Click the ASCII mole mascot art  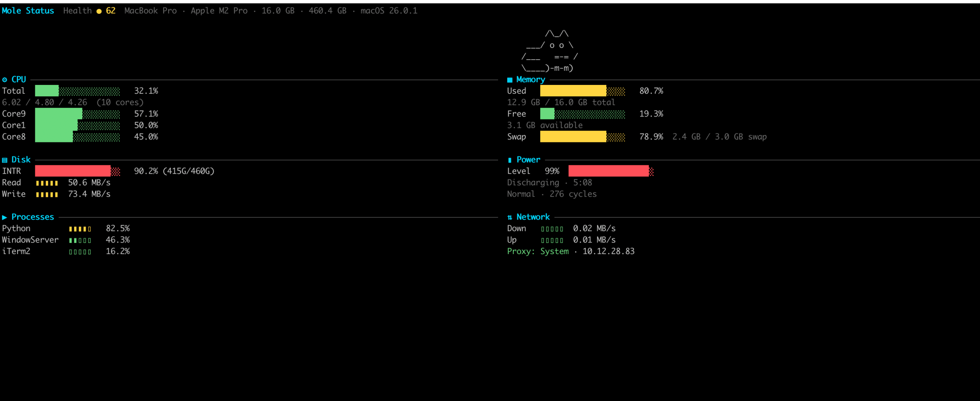pyautogui.click(x=550, y=51)
